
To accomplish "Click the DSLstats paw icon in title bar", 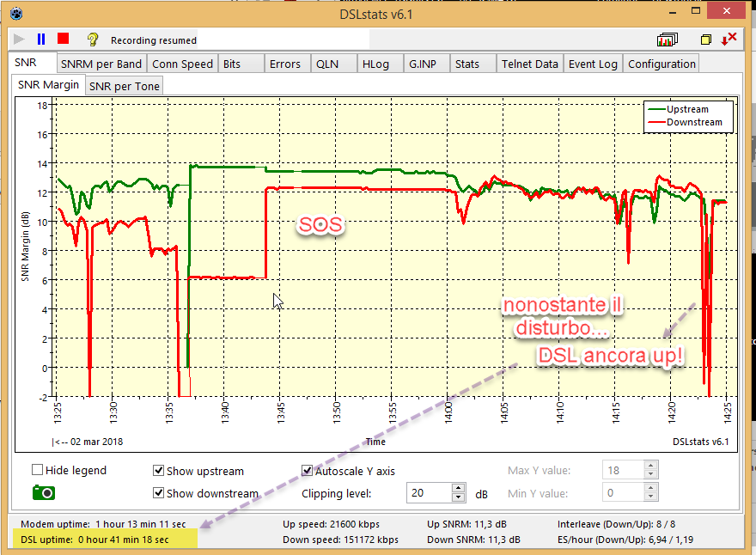I will point(16,14).
